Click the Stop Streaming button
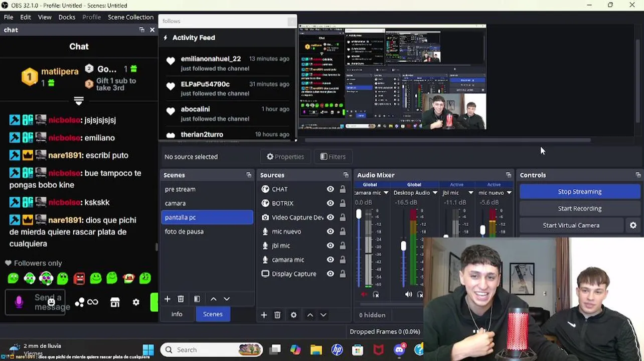The width and height of the screenshot is (644, 361). [580, 192]
